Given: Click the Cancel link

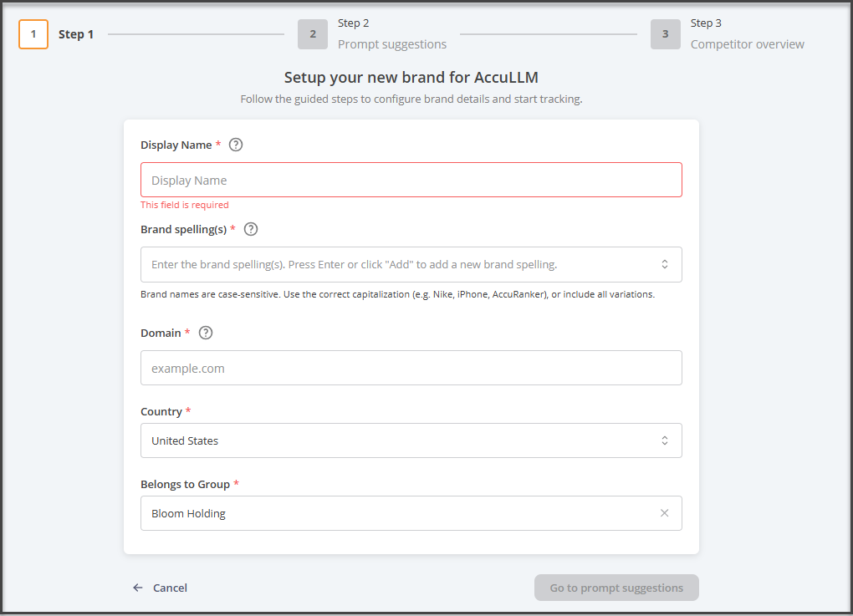Looking at the screenshot, I should coord(170,588).
